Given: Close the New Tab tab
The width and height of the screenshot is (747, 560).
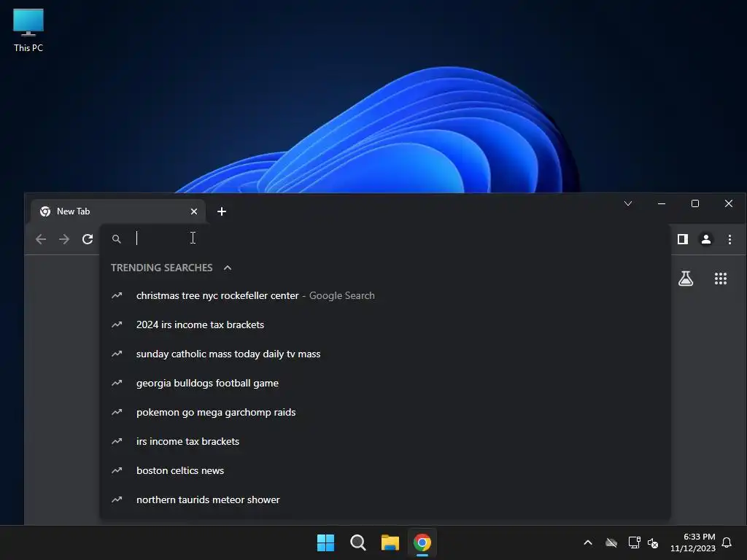Looking at the screenshot, I should coord(194,211).
